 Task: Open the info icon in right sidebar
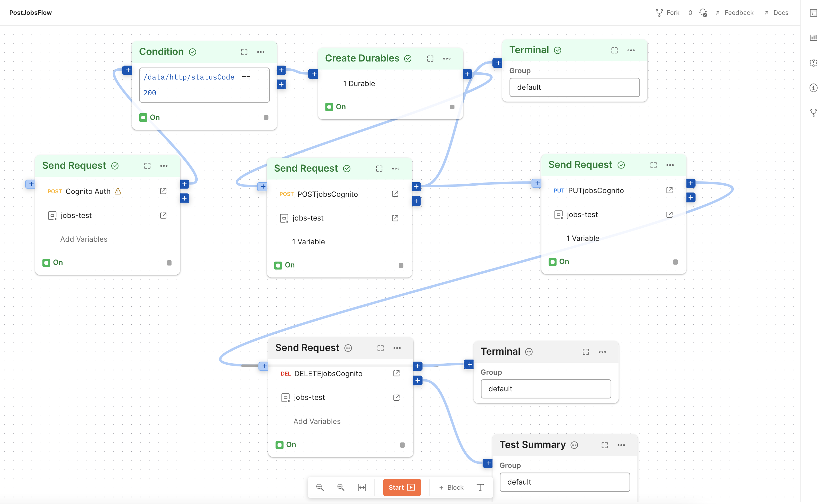click(x=813, y=88)
